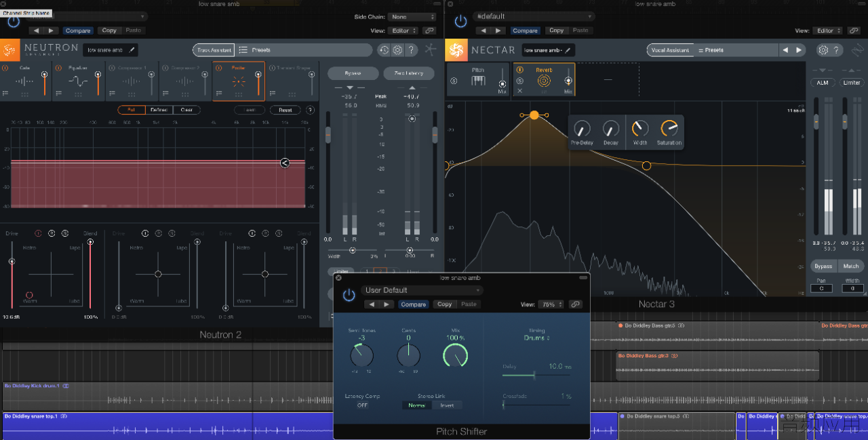Select Neutron Exciter module starburst icon
The height and width of the screenshot is (440, 868).
238,81
